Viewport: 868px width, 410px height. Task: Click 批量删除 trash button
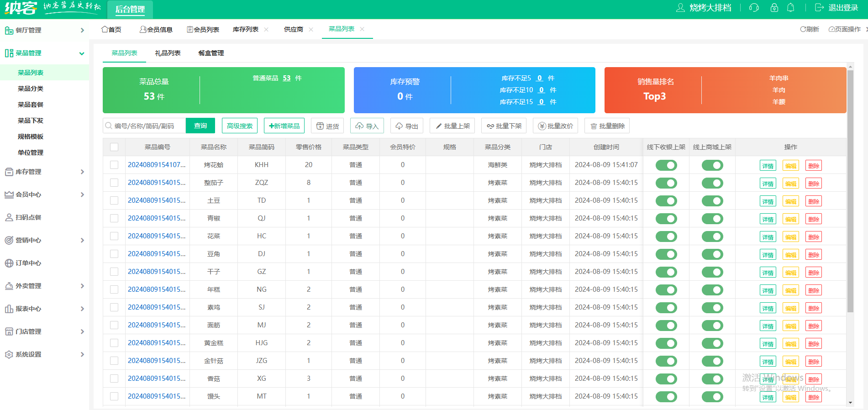(607, 126)
